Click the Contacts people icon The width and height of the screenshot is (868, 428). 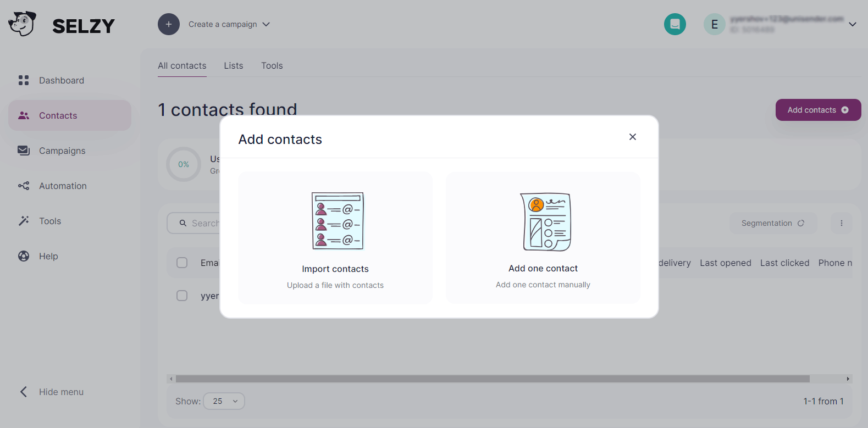click(24, 115)
